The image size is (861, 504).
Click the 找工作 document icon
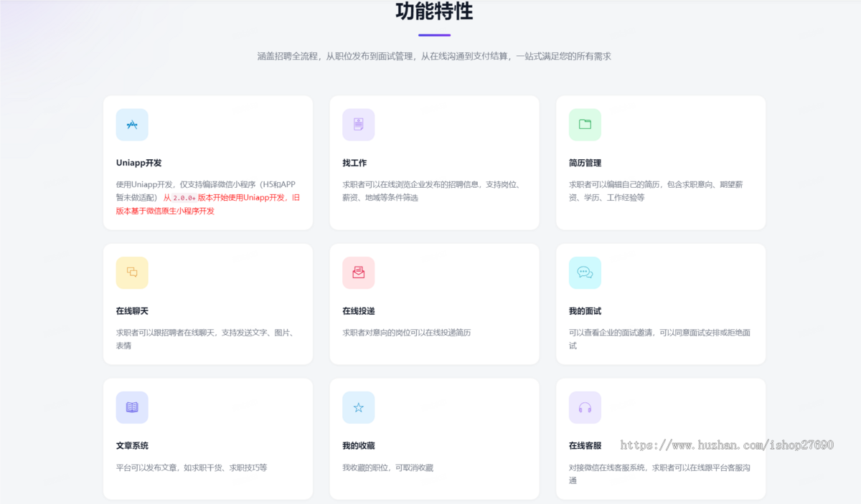tap(358, 125)
